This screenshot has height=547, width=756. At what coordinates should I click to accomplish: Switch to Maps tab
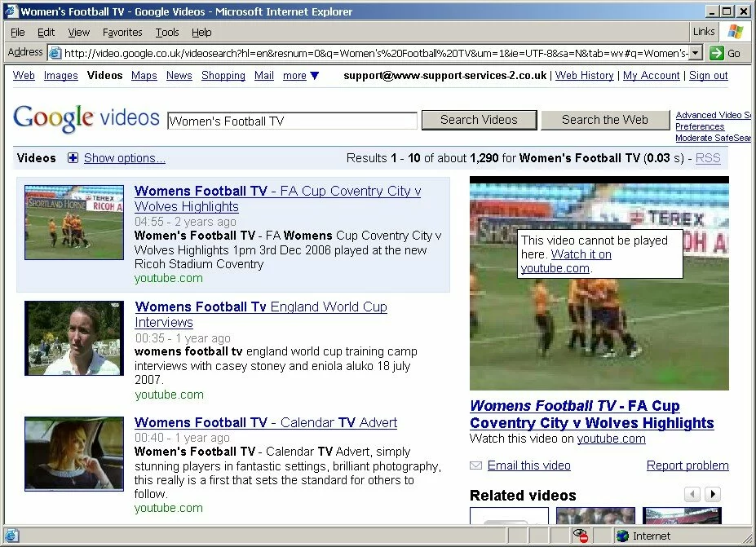click(144, 76)
